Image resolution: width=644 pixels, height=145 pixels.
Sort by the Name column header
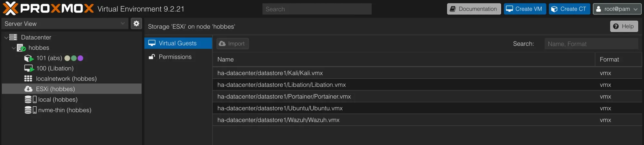coord(404,60)
